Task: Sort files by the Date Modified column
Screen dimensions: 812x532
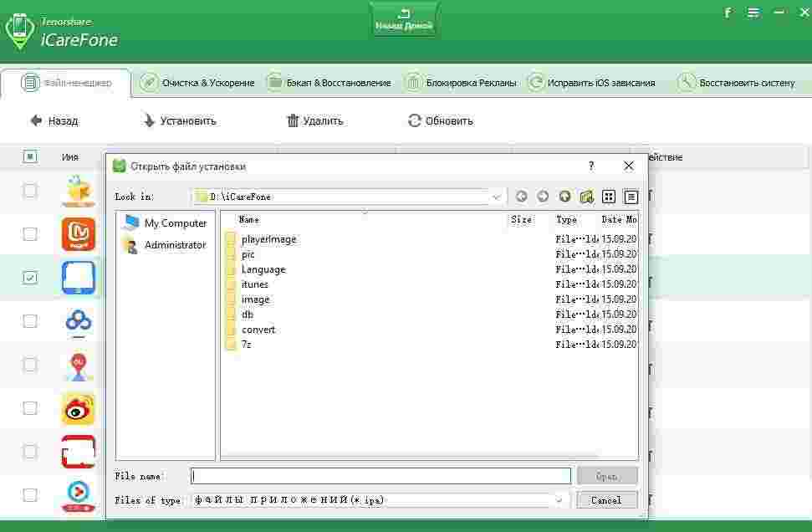Action: pos(619,220)
